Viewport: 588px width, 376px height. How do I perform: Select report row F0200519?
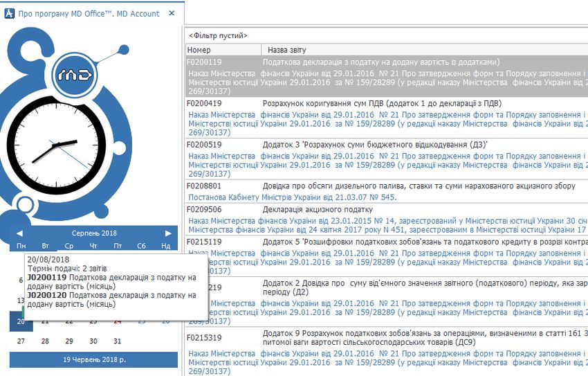pyautogui.click(x=387, y=159)
